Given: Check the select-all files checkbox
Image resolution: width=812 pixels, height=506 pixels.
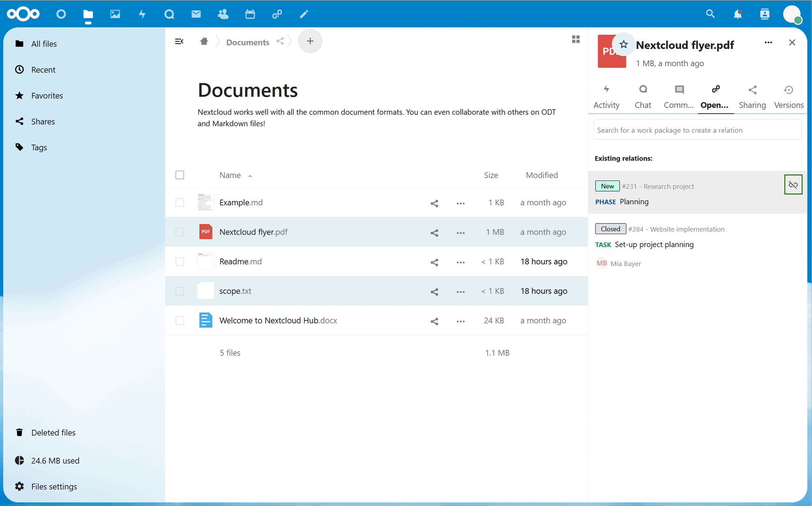Looking at the screenshot, I should pos(180,175).
